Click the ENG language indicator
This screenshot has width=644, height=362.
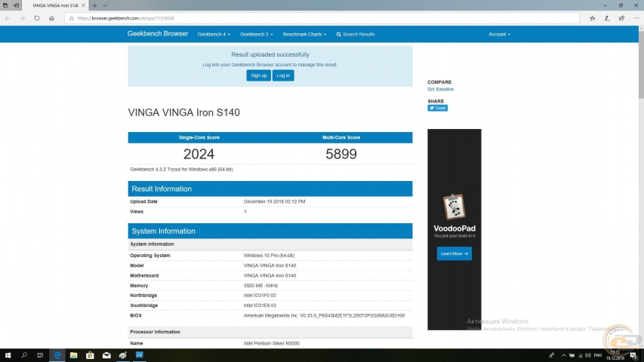[598, 355]
